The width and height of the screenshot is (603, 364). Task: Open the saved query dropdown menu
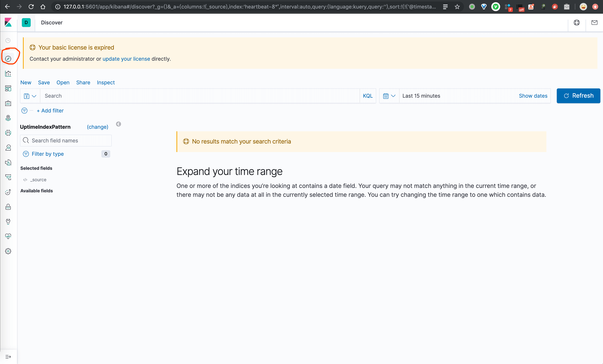tap(30, 96)
